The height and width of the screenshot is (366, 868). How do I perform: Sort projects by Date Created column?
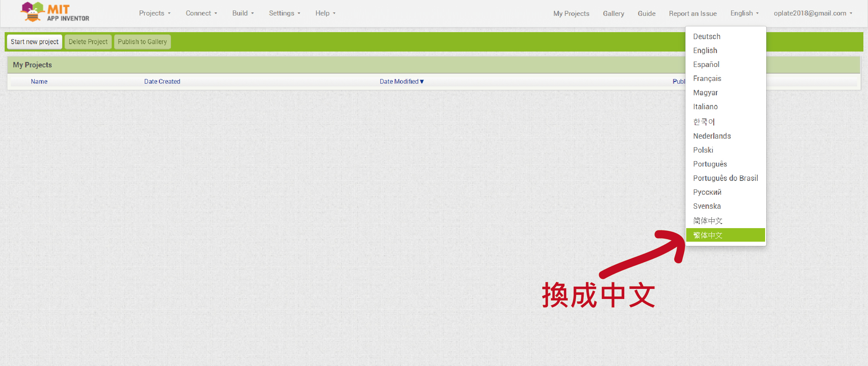tap(162, 81)
